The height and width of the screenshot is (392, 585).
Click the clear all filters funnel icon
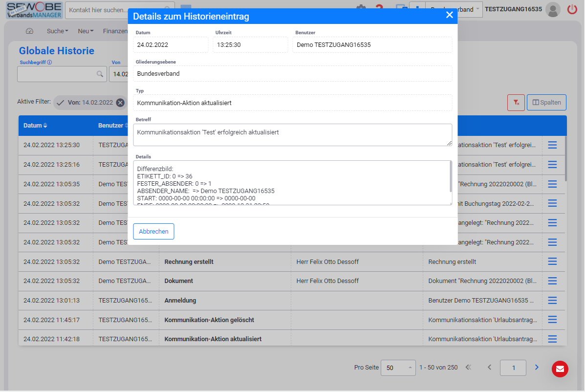(x=516, y=103)
